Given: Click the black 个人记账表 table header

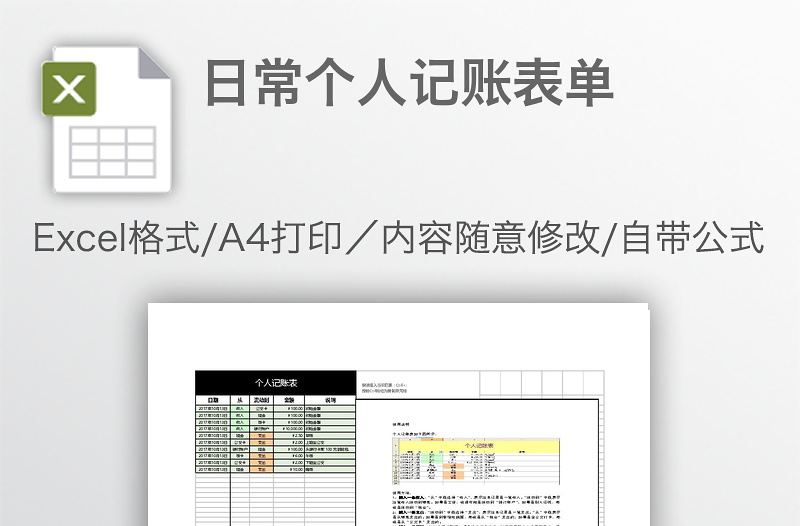Looking at the screenshot, I should click(x=276, y=383).
